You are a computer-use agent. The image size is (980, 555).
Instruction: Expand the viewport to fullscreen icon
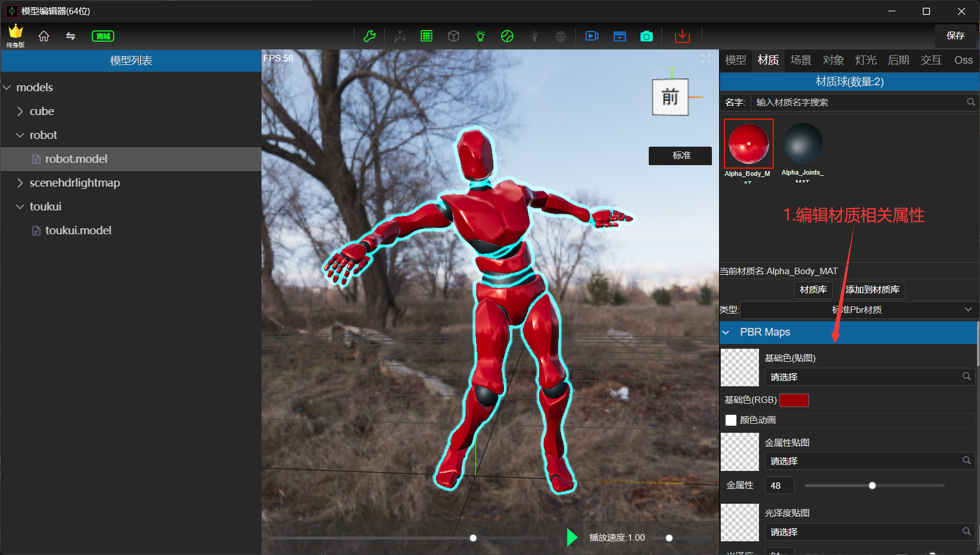coord(706,58)
